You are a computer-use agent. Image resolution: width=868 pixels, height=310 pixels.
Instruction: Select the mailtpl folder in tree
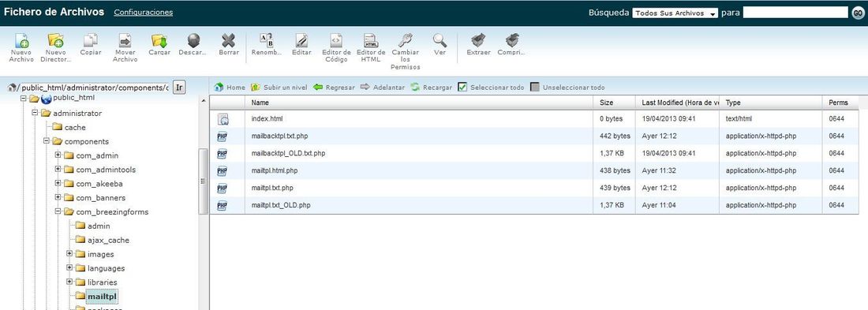point(101,296)
